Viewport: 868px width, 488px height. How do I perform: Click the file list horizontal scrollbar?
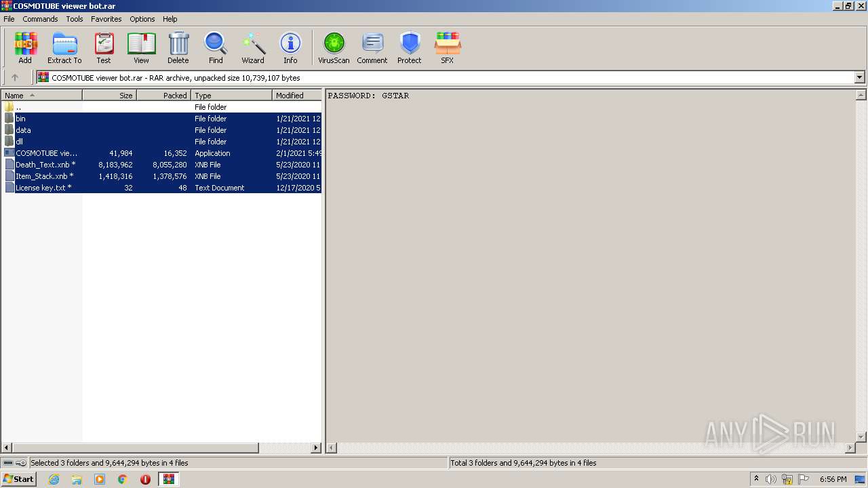(x=136, y=448)
